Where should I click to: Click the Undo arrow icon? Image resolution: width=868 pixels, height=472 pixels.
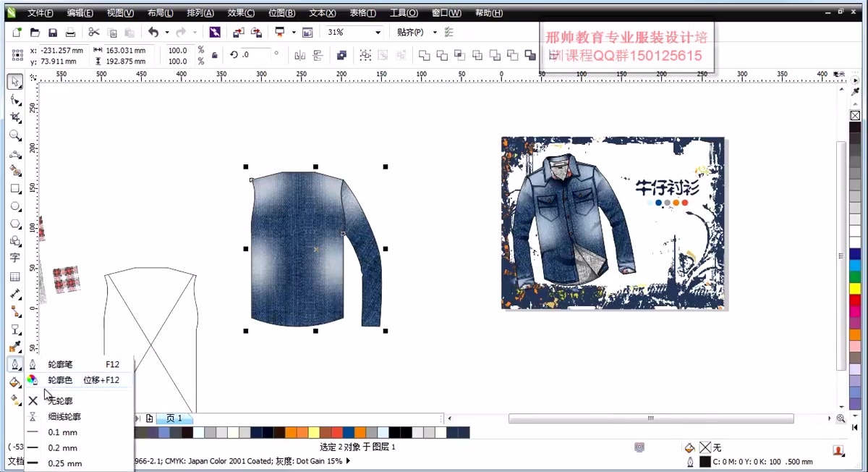(x=153, y=33)
